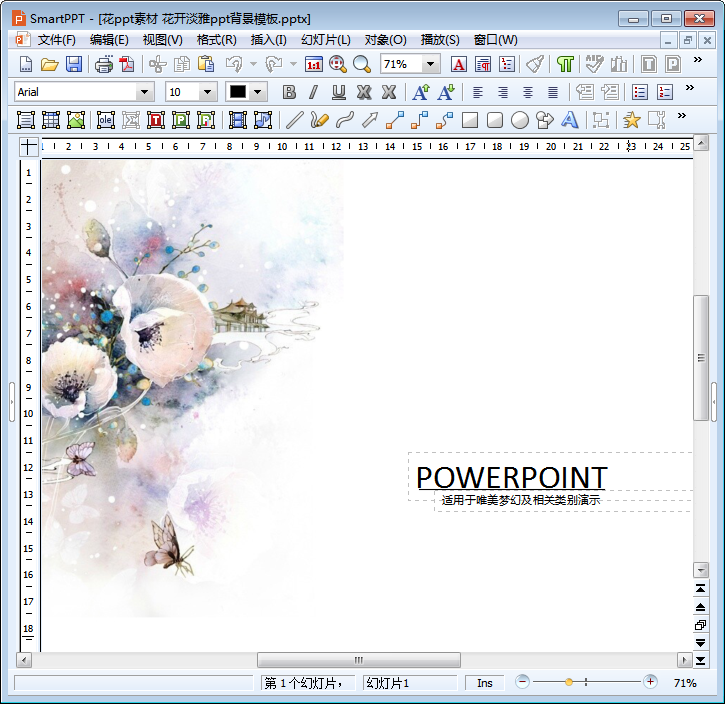This screenshot has width=725, height=704.
Task: Open the font color dropdown arrow
Action: (258, 92)
